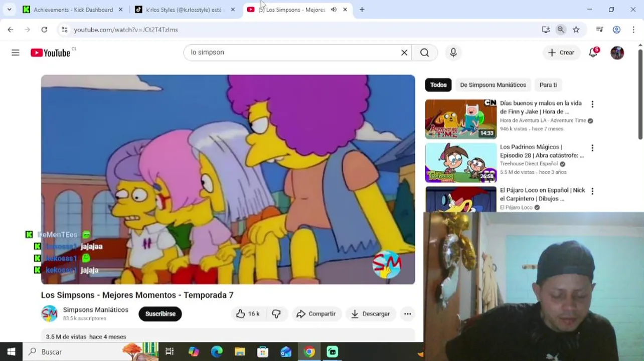
Task: Open options for El Pájaro Loco video
Action: (592, 191)
